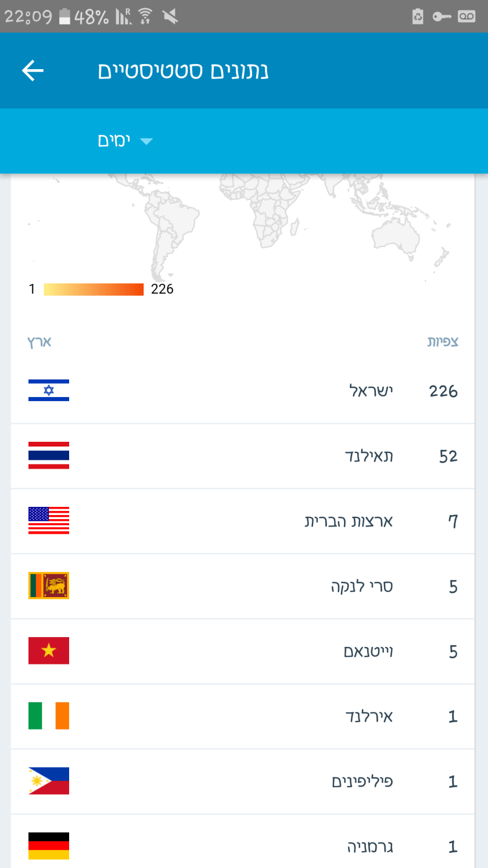Tap the ארצות הברית country name

[349, 521]
